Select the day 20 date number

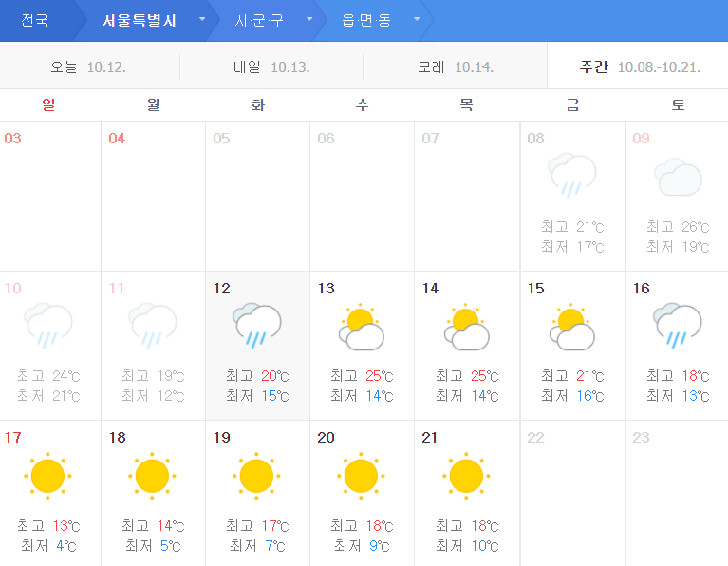(x=326, y=438)
